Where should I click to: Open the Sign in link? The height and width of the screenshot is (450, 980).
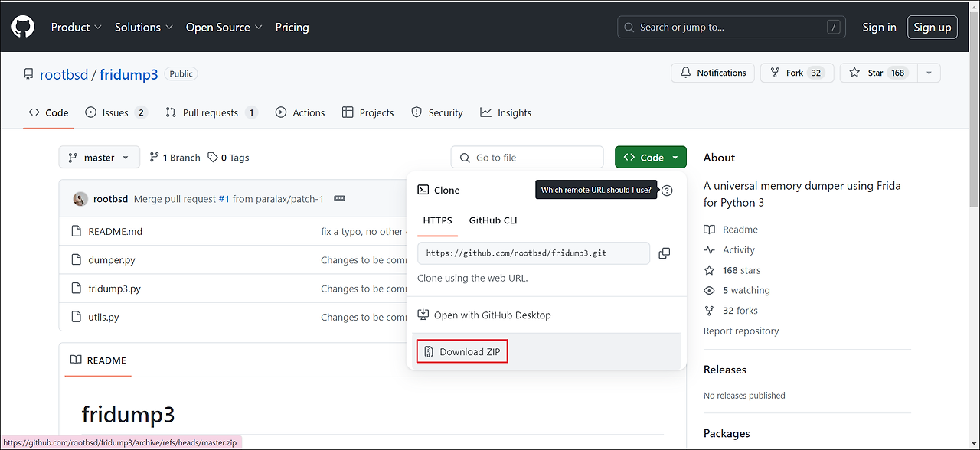[x=879, y=27]
